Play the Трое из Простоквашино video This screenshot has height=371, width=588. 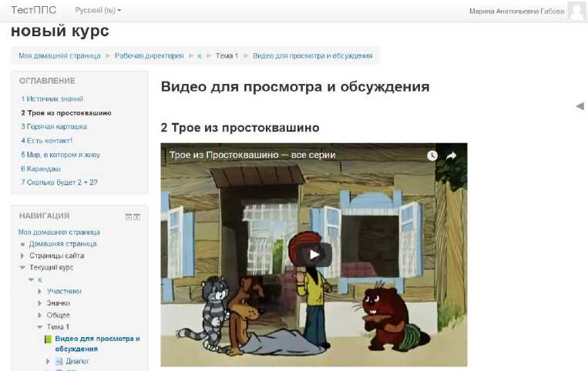click(x=314, y=255)
